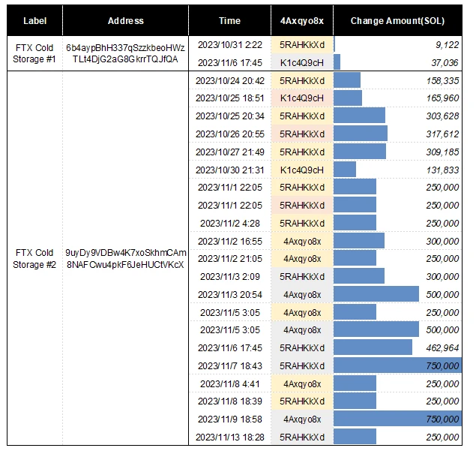Click the 158,335 amount value

[x=440, y=80]
